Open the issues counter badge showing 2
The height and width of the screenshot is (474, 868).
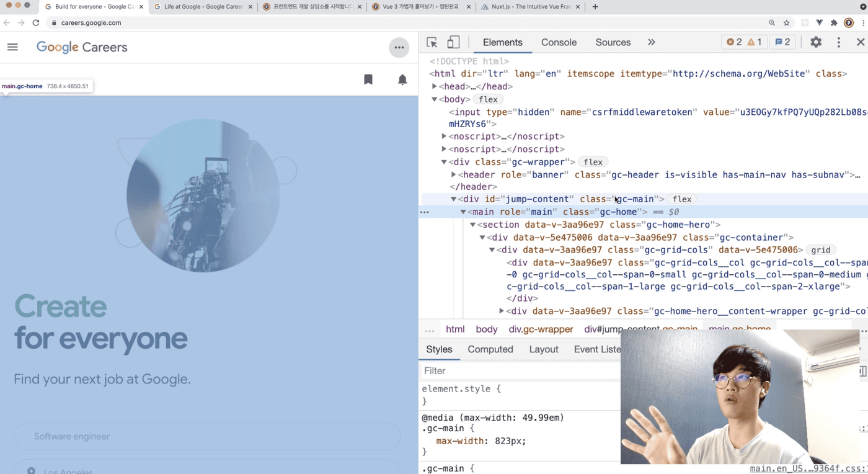click(x=782, y=42)
